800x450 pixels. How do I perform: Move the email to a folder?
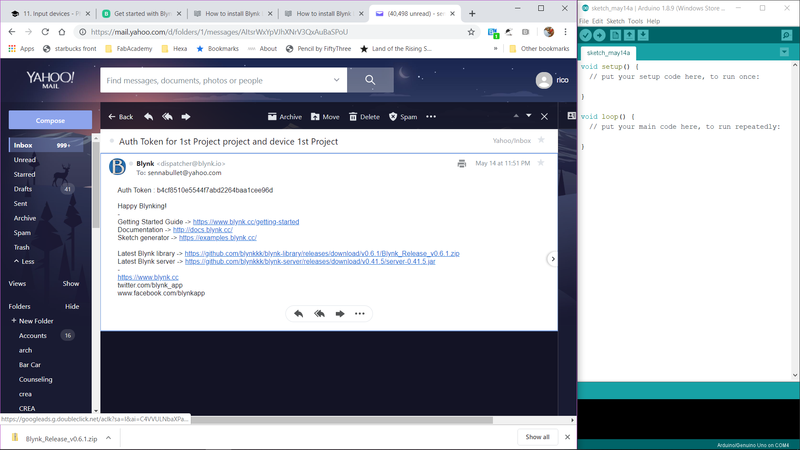pyautogui.click(x=325, y=117)
